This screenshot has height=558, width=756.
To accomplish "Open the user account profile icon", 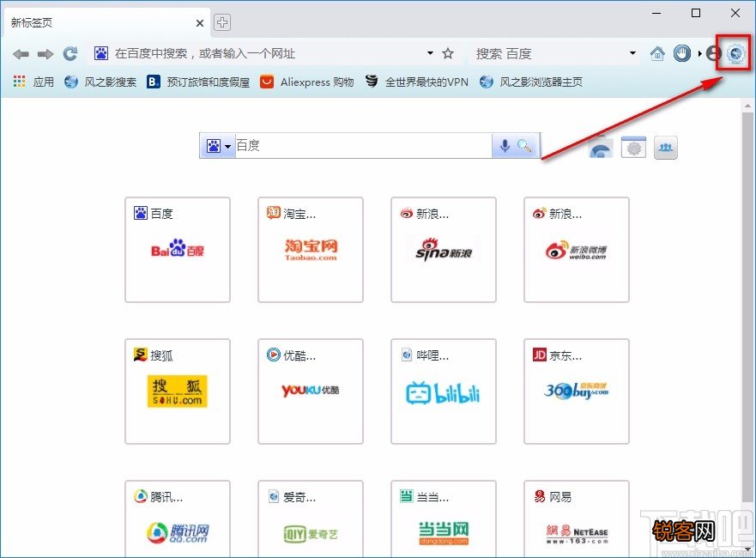I will (712, 53).
